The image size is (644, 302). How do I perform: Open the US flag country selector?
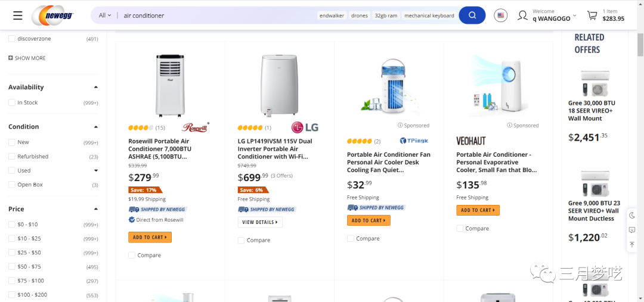coord(501,15)
